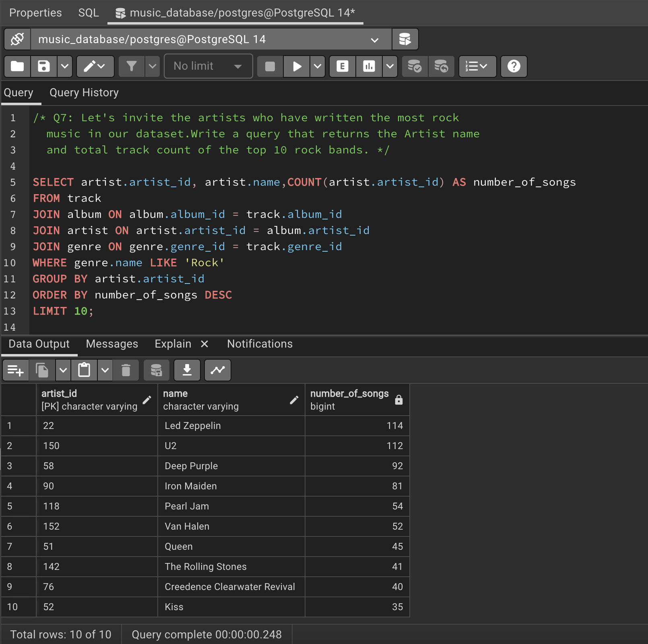648x644 pixels.
Task: Click the Explain Analyze chart icon
Action: pos(369,66)
